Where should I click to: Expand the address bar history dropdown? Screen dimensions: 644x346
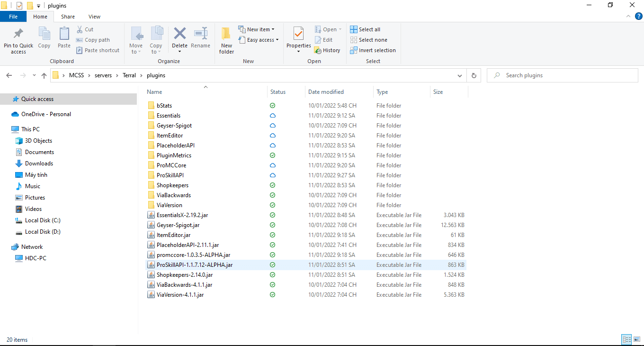point(460,75)
